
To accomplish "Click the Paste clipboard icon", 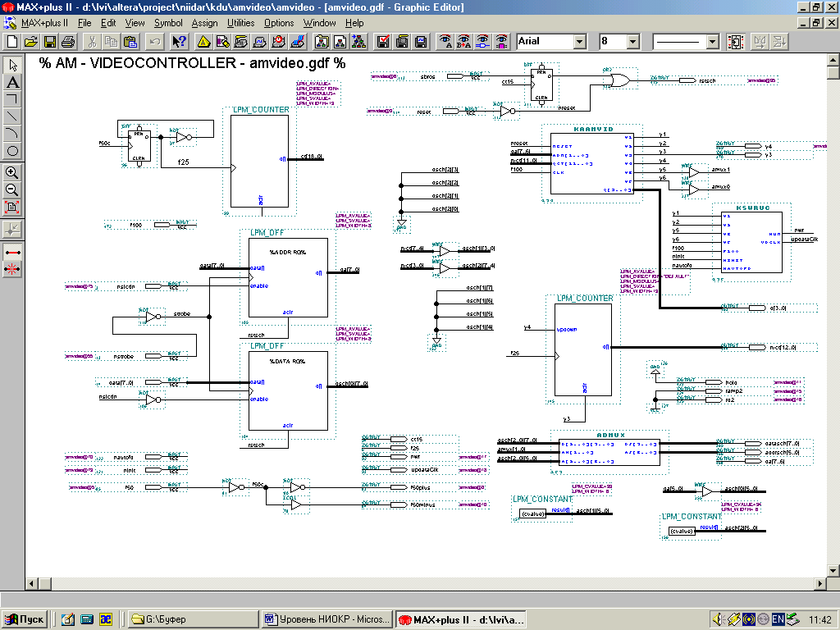I will [x=130, y=41].
